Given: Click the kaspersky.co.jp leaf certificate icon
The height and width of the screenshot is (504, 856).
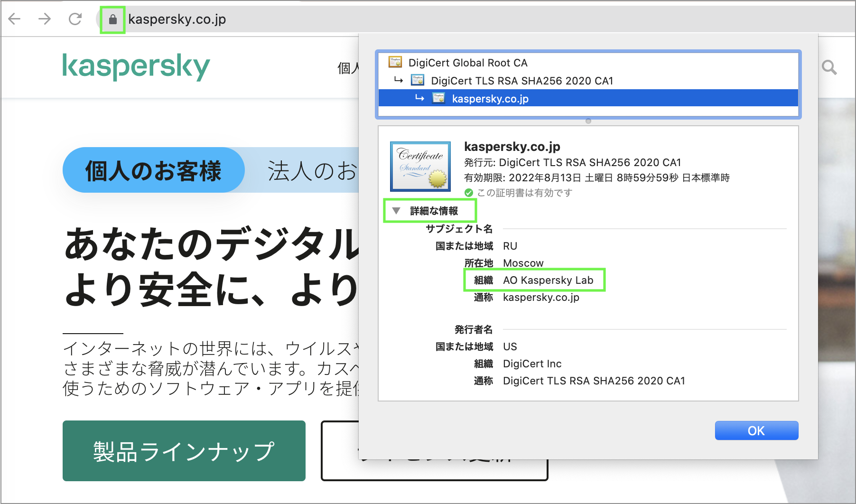Looking at the screenshot, I should tap(438, 98).
